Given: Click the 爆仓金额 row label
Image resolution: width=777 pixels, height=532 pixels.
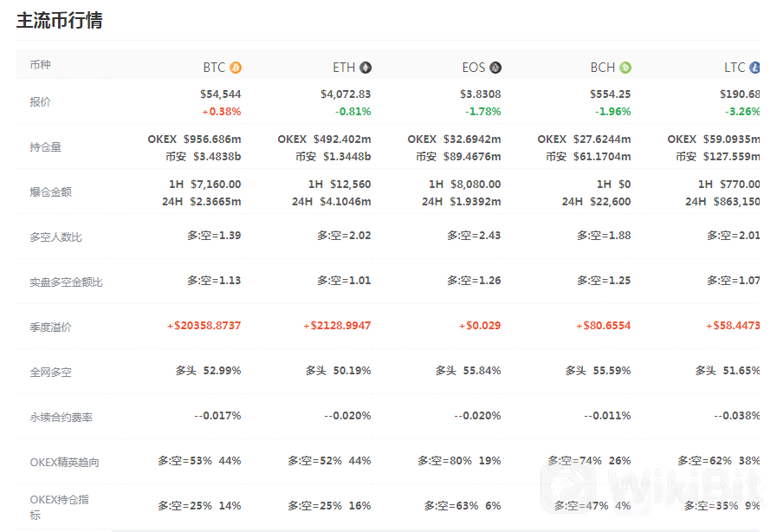Looking at the screenshot, I should coord(50,192).
